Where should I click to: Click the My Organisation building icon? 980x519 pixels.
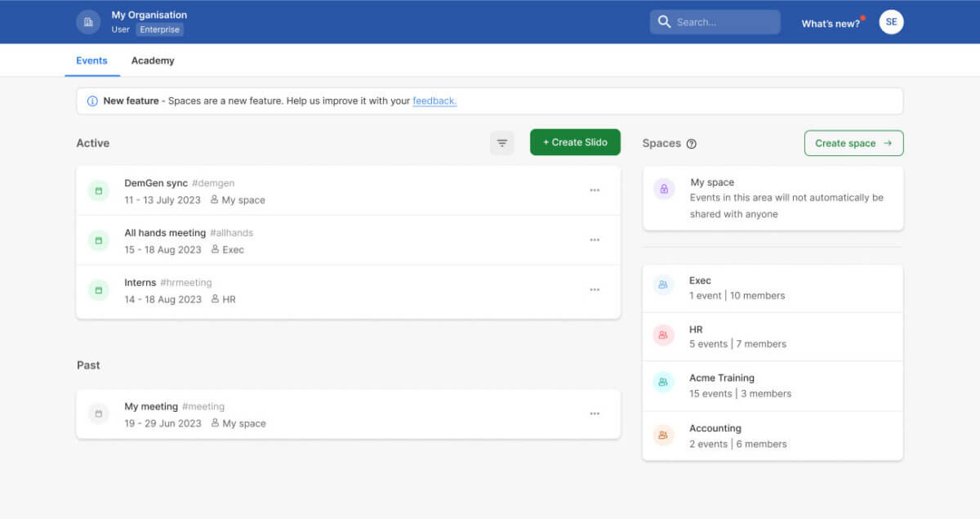tap(87, 21)
